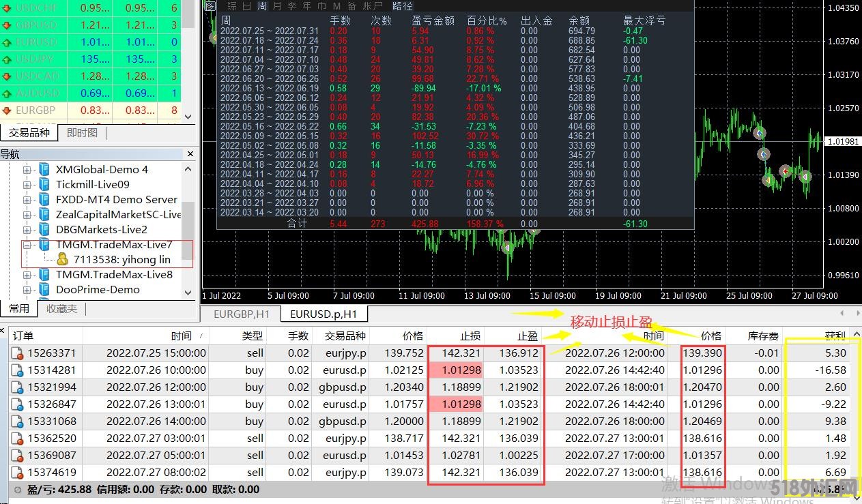Click the XMGlobal-Demo 4 server icon

(x=45, y=169)
